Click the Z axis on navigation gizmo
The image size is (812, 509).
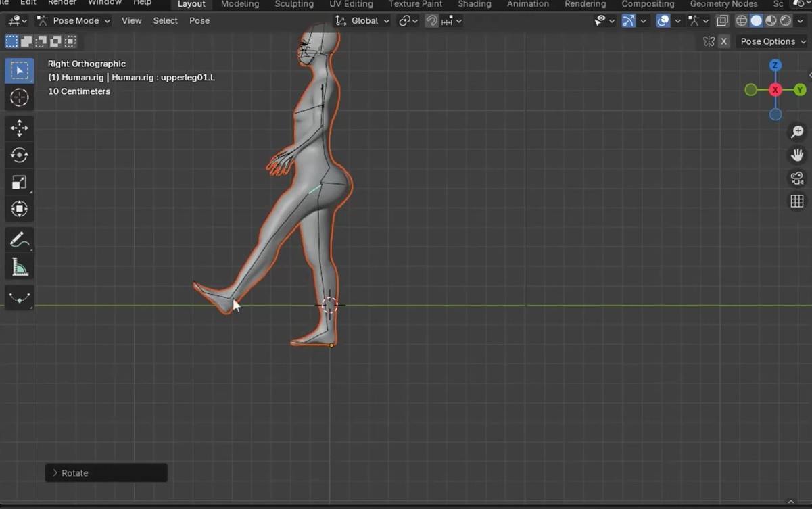click(x=775, y=66)
